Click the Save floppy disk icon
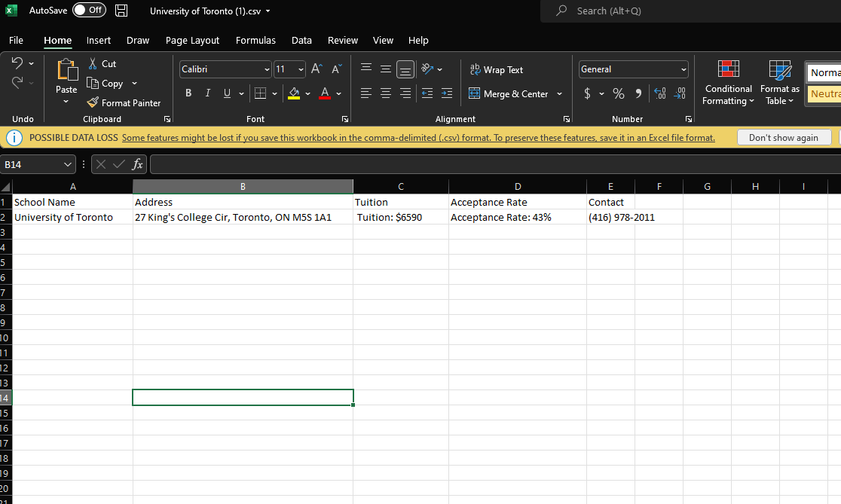This screenshot has width=841, height=504. point(122,11)
